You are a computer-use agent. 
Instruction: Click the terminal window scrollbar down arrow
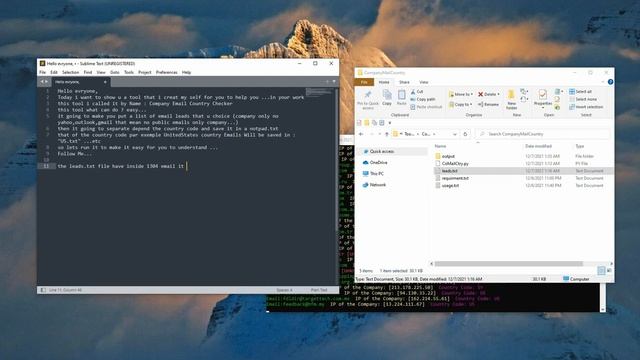pyautogui.click(x=602, y=309)
